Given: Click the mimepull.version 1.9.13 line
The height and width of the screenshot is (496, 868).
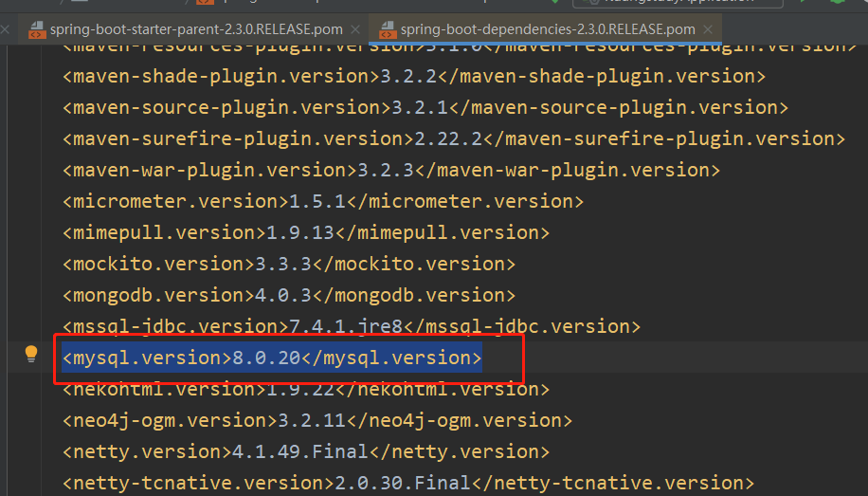Looking at the screenshot, I should 306,232.
